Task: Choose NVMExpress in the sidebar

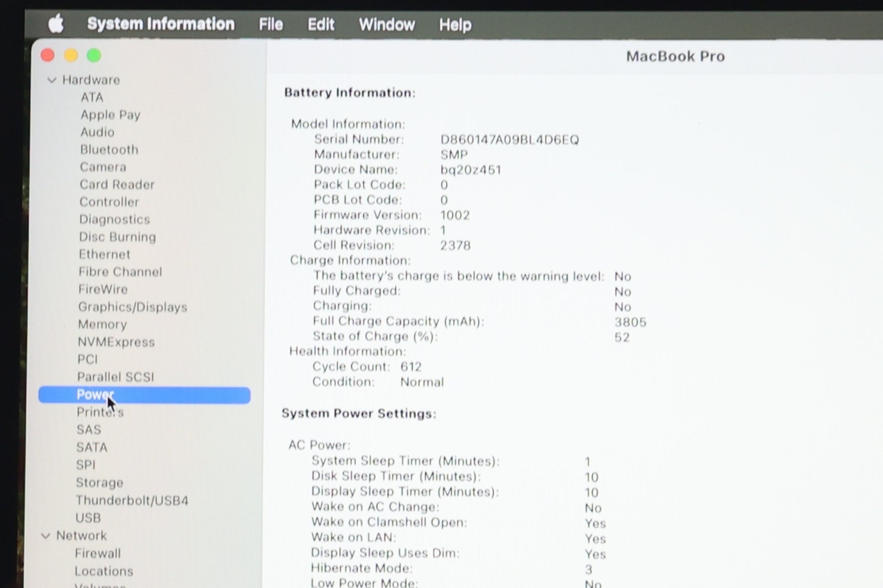Action: [x=116, y=342]
